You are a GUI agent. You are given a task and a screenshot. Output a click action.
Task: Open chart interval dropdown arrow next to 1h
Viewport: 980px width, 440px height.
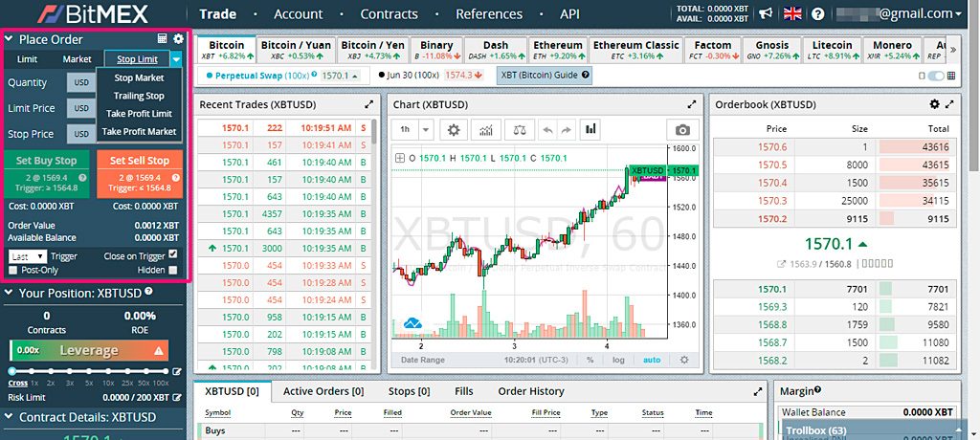tap(426, 130)
